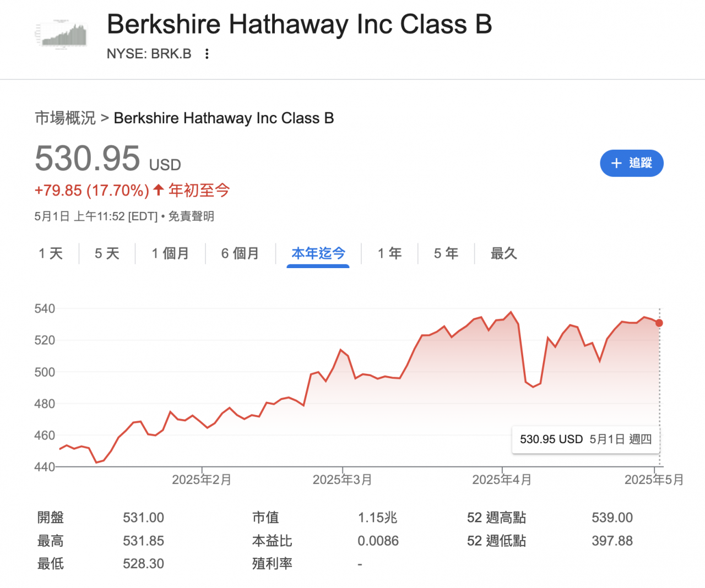The image size is (705, 588).
Task: Choose the 1 年 chart range
Action: coord(389,253)
